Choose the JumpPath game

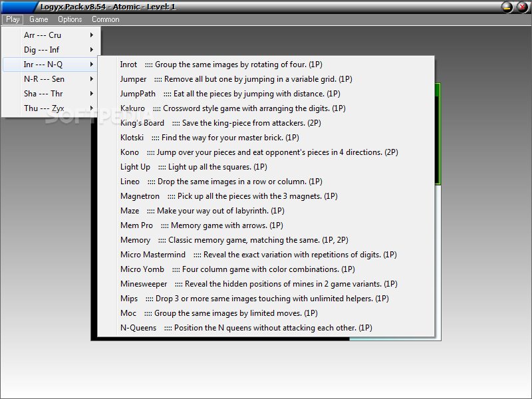pos(266,93)
